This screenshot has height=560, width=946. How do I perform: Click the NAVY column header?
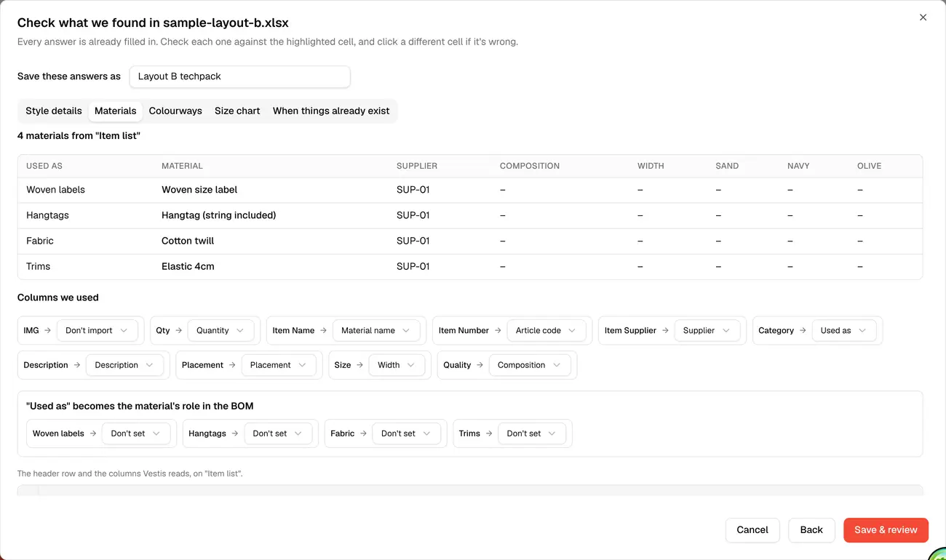coord(798,166)
